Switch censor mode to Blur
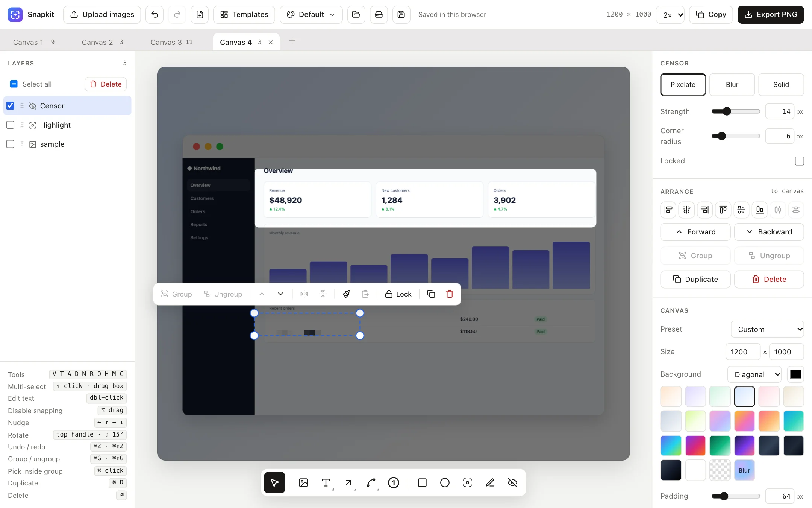Viewport: 812px width, 508px height. tap(732, 85)
